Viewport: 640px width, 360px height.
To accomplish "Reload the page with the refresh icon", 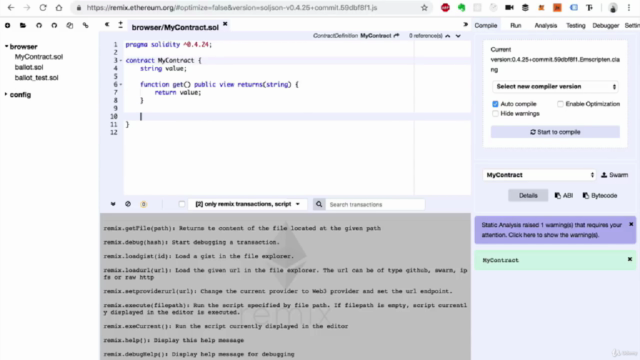I will tap(43, 8).
